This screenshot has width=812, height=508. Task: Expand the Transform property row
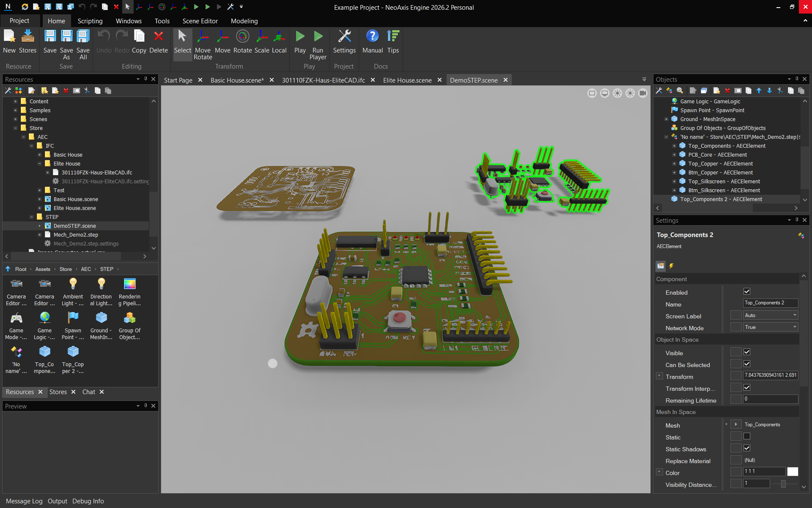click(659, 375)
